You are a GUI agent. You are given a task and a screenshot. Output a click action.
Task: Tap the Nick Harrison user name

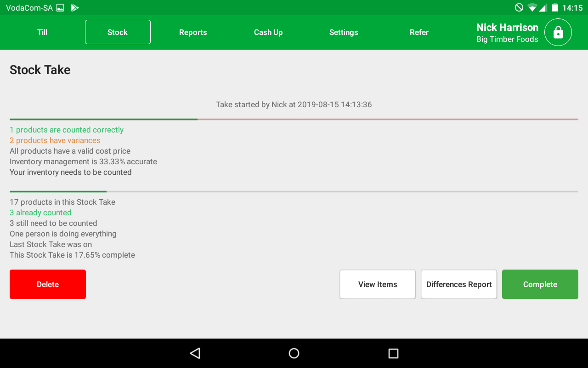pyautogui.click(x=507, y=27)
